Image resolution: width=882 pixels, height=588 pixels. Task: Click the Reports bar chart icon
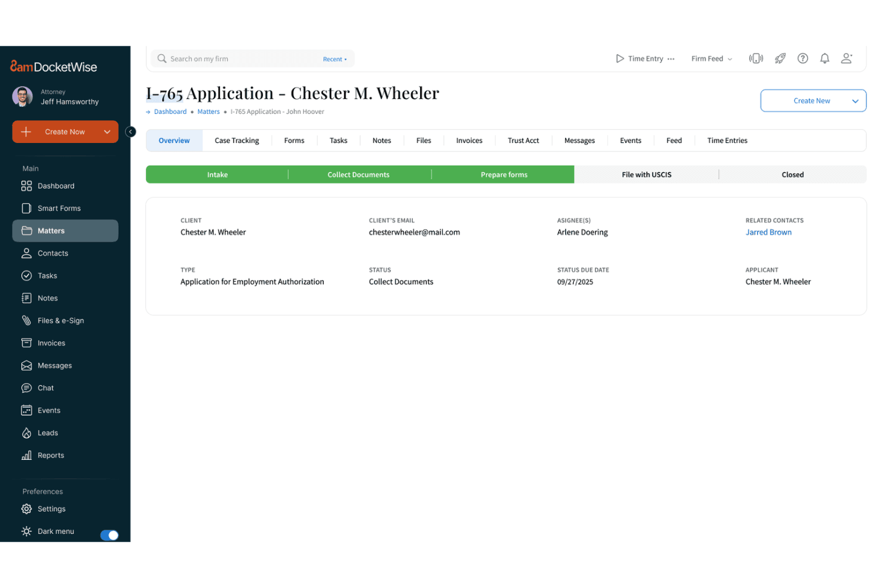[x=26, y=455]
